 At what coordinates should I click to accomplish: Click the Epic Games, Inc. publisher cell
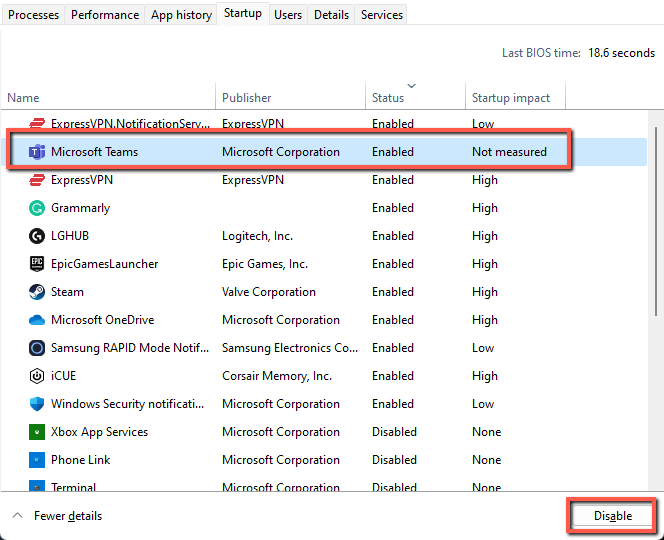pyautogui.click(x=265, y=264)
